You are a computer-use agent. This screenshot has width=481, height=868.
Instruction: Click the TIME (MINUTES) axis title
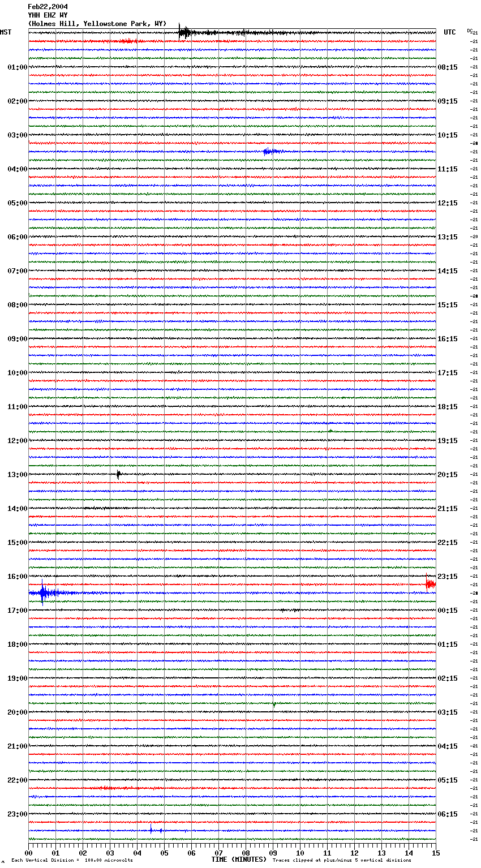click(x=239, y=860)
